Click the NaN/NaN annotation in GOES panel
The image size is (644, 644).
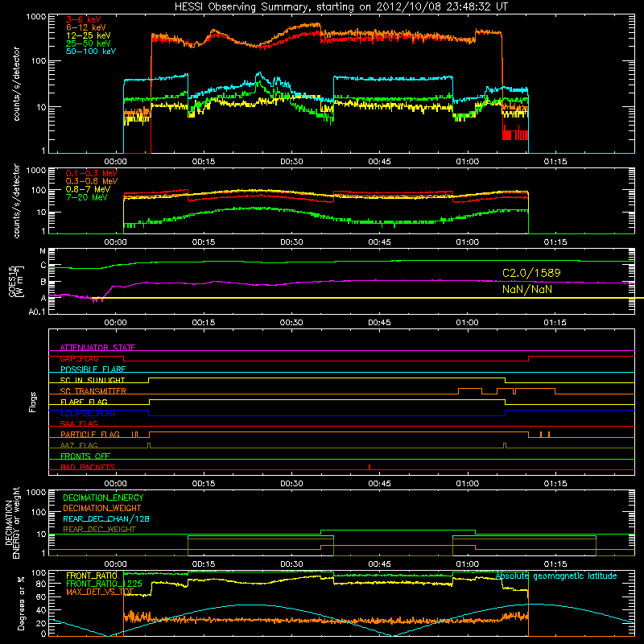point(527,290)
